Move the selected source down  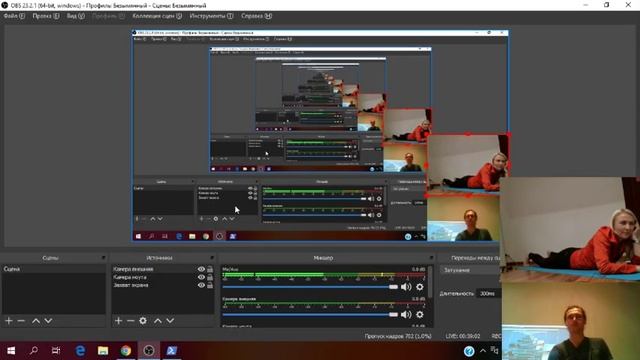[170, 321]
